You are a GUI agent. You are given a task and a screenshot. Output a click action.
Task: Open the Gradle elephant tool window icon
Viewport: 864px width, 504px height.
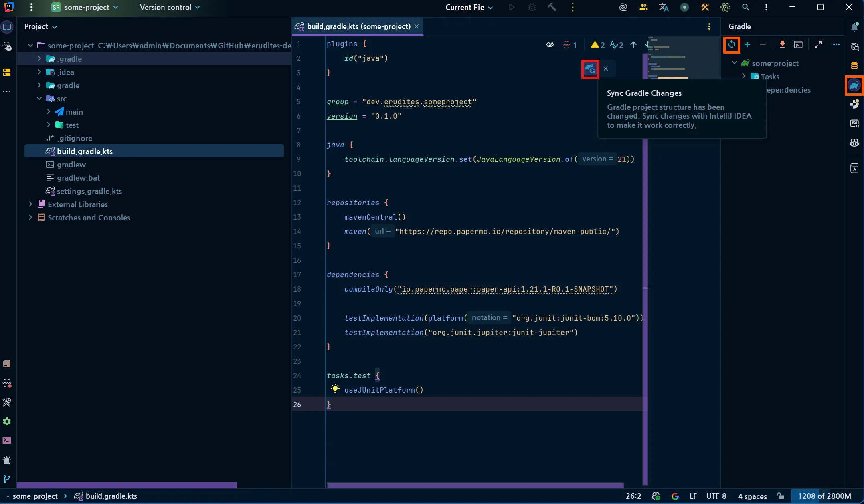click(x=854, y=85)
